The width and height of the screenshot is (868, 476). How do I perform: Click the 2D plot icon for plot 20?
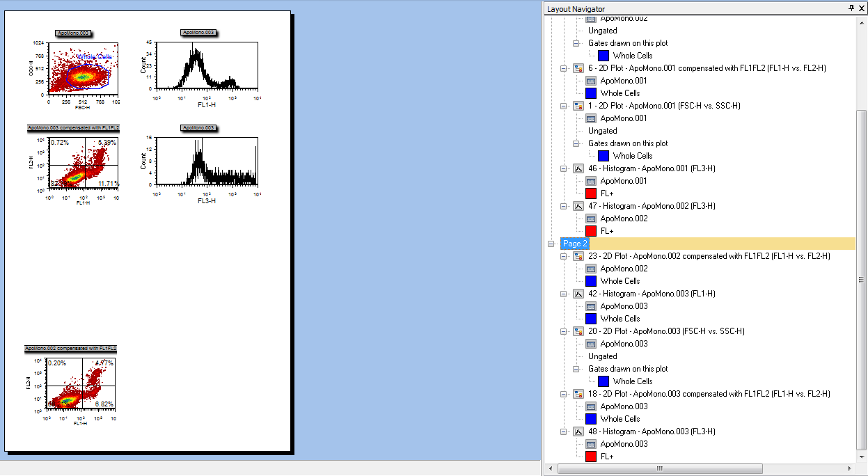tap(578, 331)
